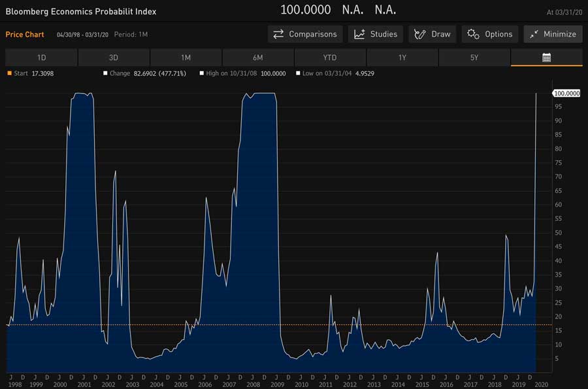Click the 1998 year label on axis
Screen dimensions: 588x389
click(14, 384)
